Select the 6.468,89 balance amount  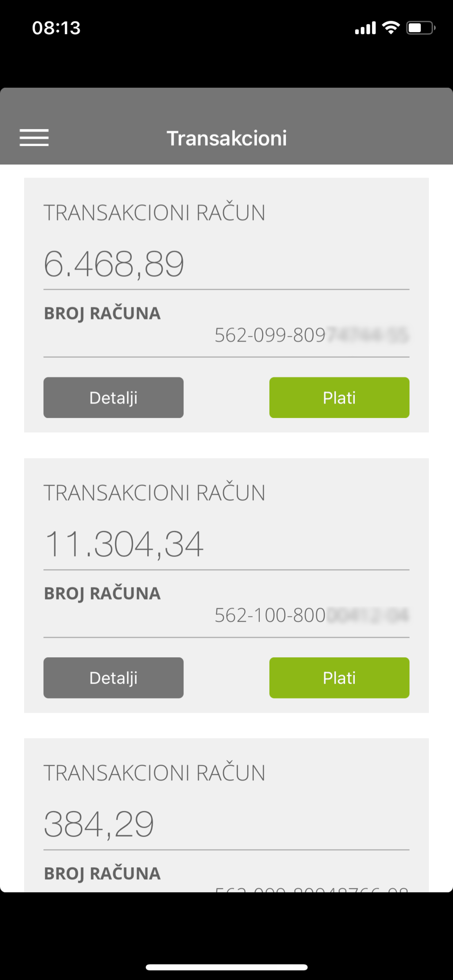click(x=114, y=264)
